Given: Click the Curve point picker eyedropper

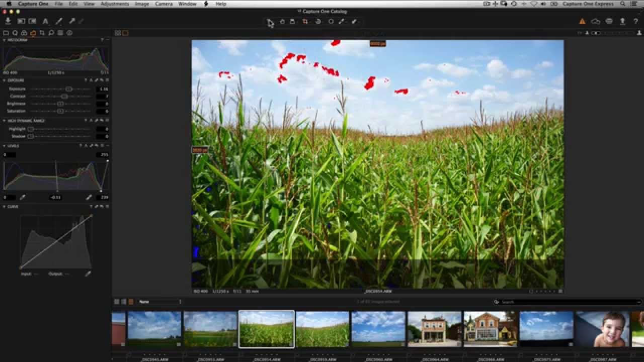Looking at the screenshot, I should [88, 274].
